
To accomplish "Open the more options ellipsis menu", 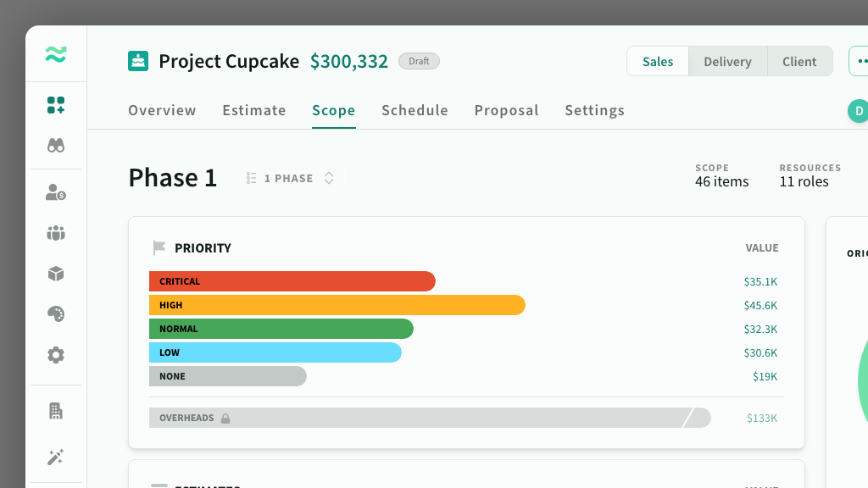I will [860, 62].
